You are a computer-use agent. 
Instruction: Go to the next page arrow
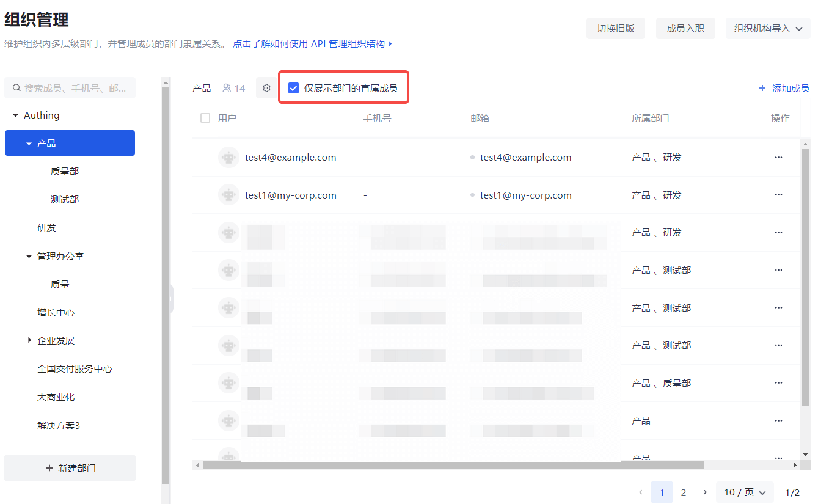705,492
